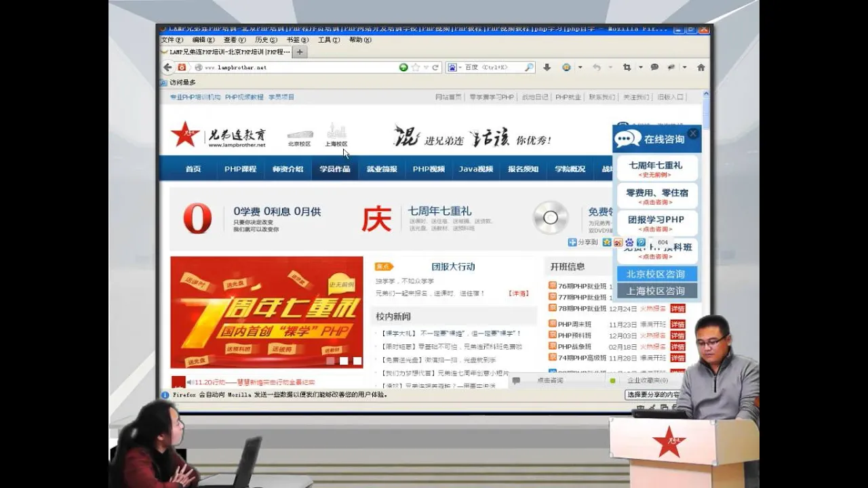Open the 就业简报 navigation tab

coord(382,169)
